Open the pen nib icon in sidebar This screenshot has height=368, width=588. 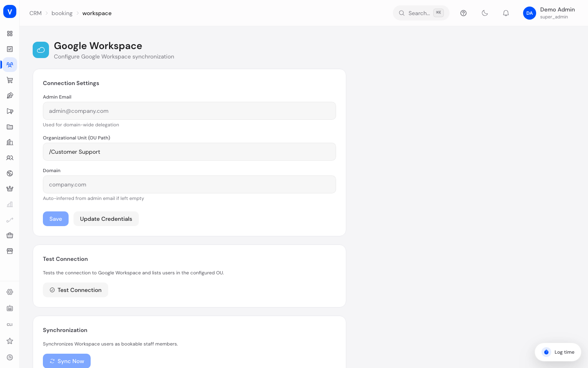point(10,96)
